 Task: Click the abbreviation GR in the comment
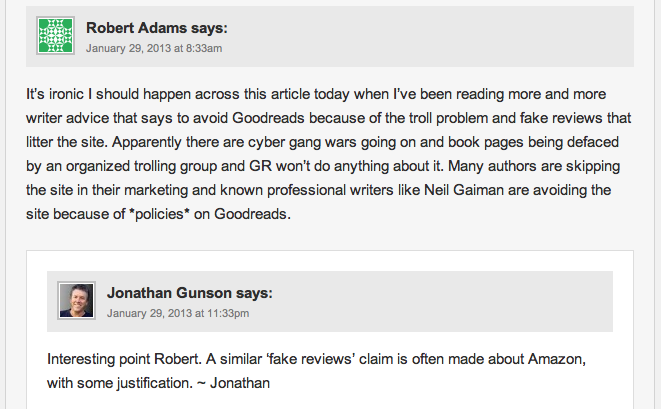tap(261, 166)
